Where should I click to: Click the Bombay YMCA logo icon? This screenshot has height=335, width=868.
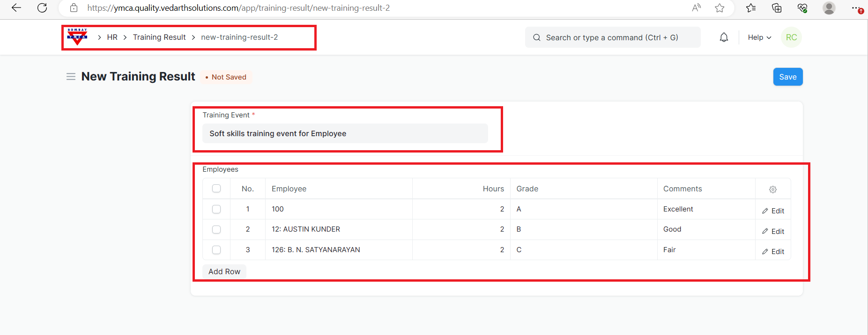point(77,37)
